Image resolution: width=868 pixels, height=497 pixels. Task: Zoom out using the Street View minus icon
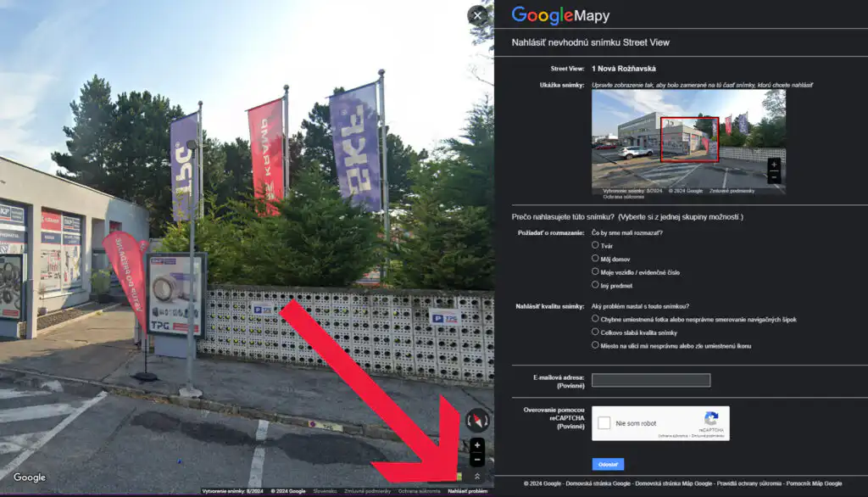(x=477, y=460)
